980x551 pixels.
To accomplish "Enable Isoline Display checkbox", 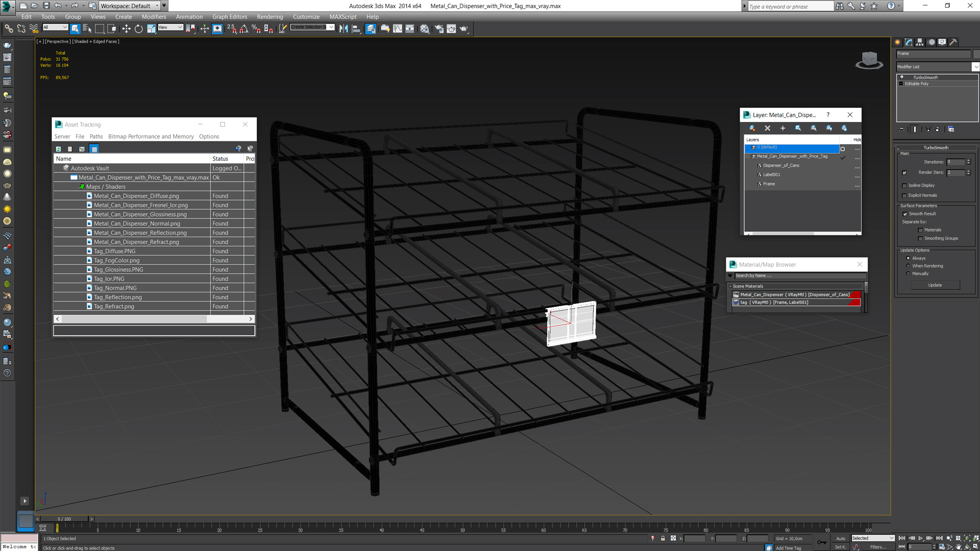I will point(904,186).
